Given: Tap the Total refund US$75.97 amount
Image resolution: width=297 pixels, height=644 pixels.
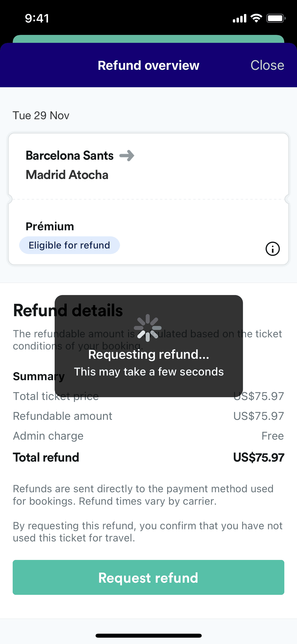Looking at the screenshot, I should (x=258, y=457).
